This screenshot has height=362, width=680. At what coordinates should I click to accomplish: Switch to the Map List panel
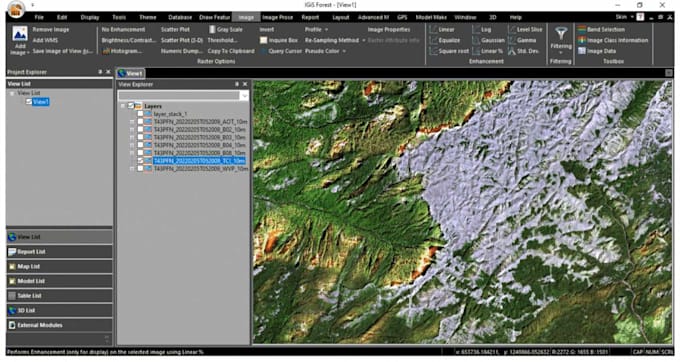click(x=59, y=267)
